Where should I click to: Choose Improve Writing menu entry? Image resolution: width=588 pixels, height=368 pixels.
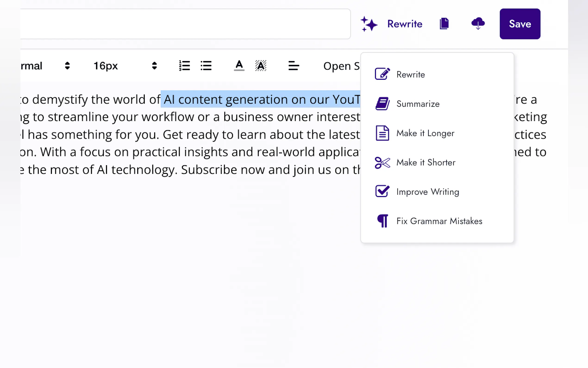(428, 192)
